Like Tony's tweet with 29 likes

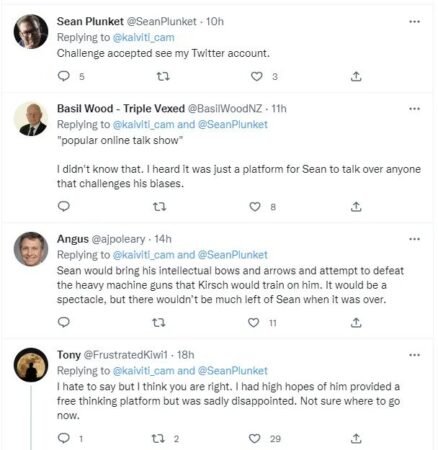tap(255, 439)
